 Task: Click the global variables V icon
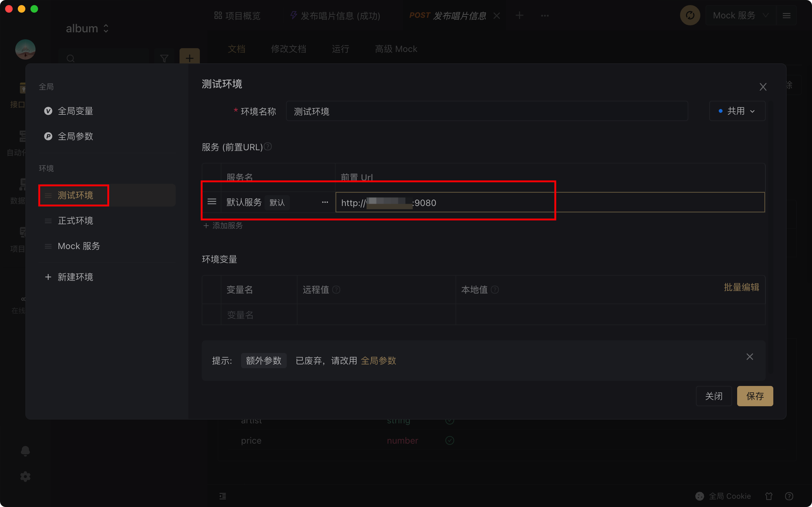pyautogui.click(x=48, y=111)
